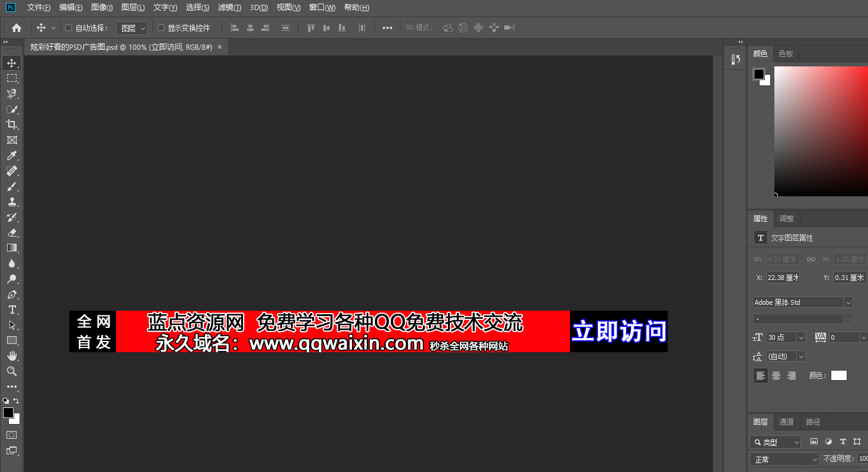Pick the Clone Stamp tool
This screenshot has width=868, height=472.
tap(12, 202)
